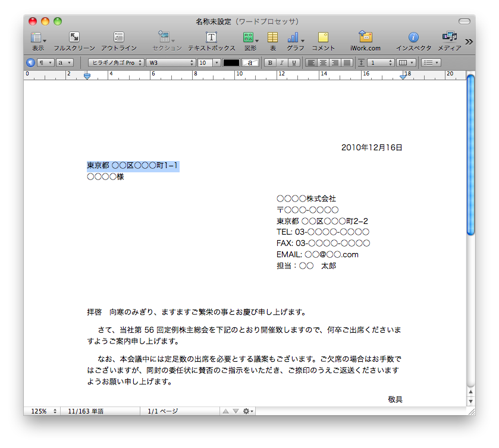Click the highlighted address line 東京都 ○○区○○○町1−1

click(133, 166)
